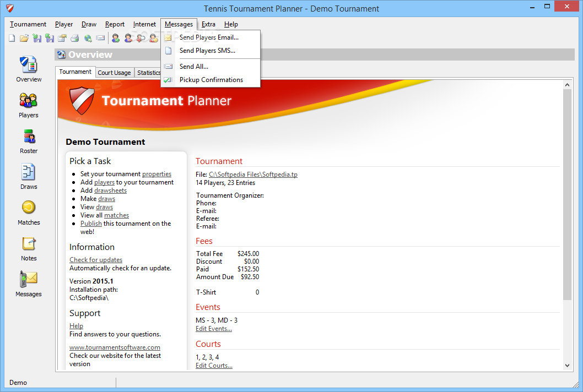
Task: Click the window resize grip corner
Action: (576, 385)
